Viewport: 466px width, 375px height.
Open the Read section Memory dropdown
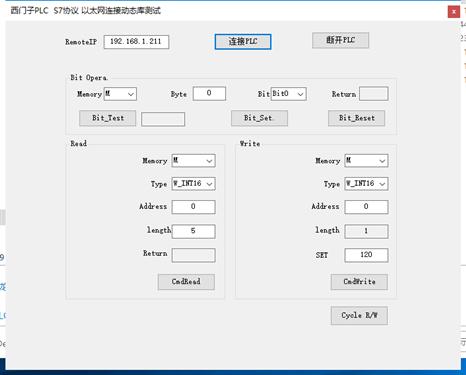193,161
